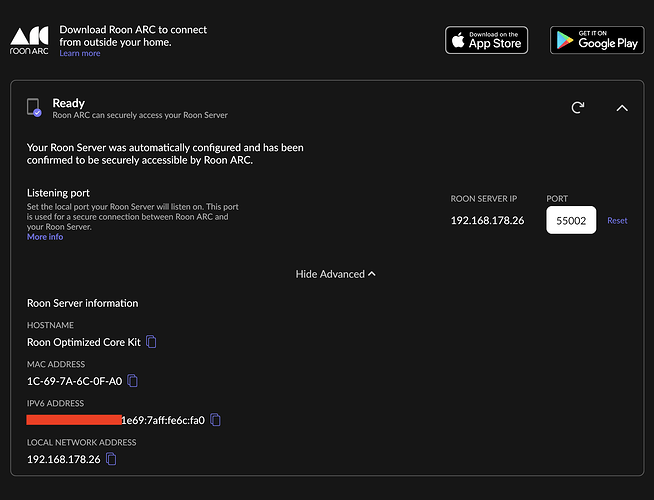Click the Learn more link

pyautogui.click(x=80, y=54)
